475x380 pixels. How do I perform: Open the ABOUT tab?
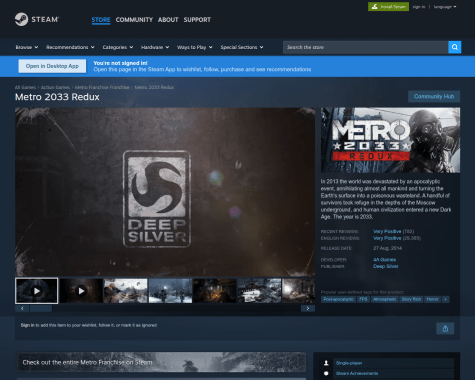[x=168, y=20]
